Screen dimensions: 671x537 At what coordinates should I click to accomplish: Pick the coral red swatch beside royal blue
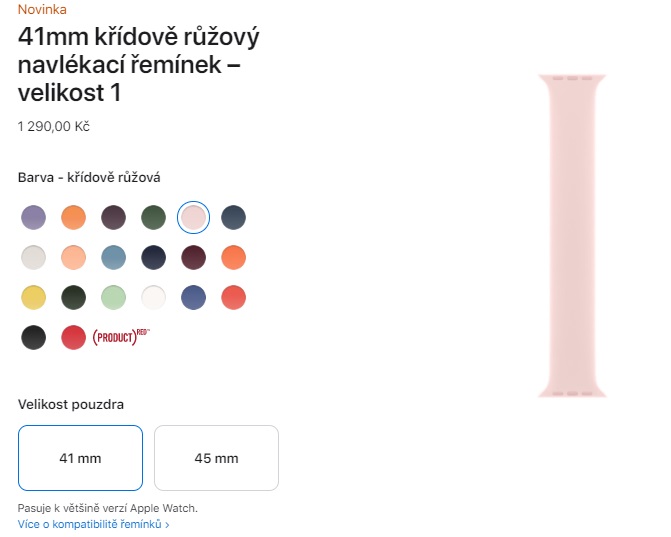(x=233, y=297)
